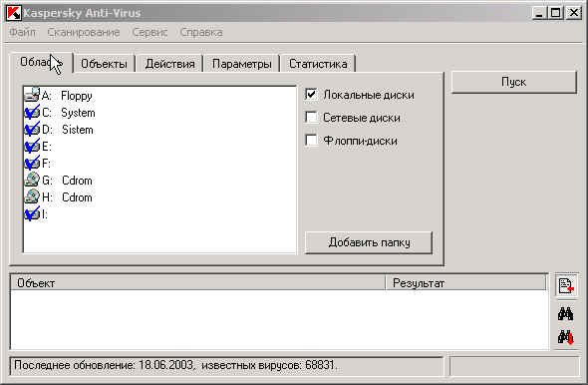Screen dimensions: 588x385
Task: Toggle the checked E: drive icon
Action: 32,146
